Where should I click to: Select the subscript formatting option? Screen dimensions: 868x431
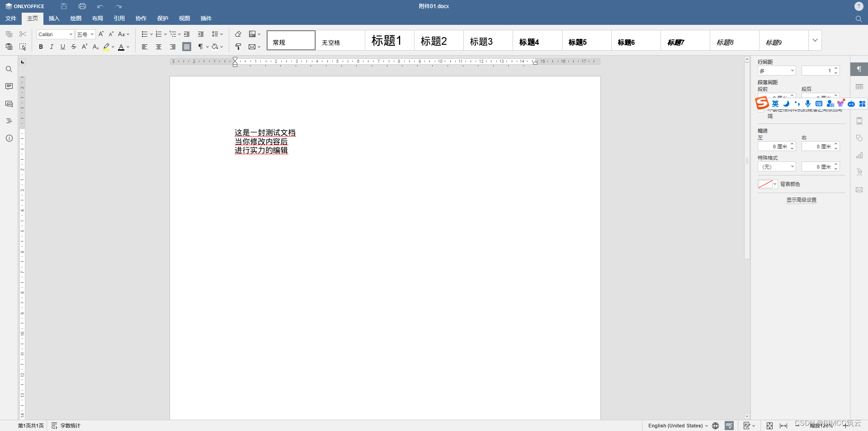(x=95, y=47)
